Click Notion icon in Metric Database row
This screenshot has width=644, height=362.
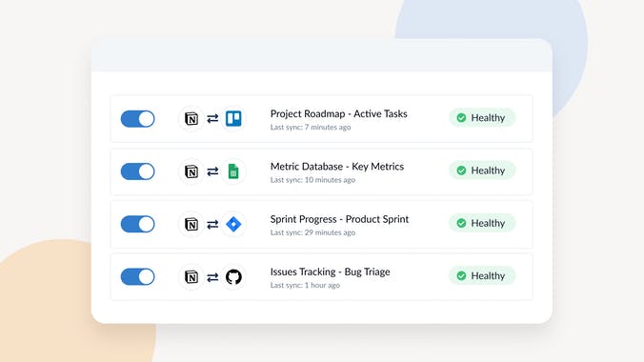pyautogui.click(x=191, y=171)
